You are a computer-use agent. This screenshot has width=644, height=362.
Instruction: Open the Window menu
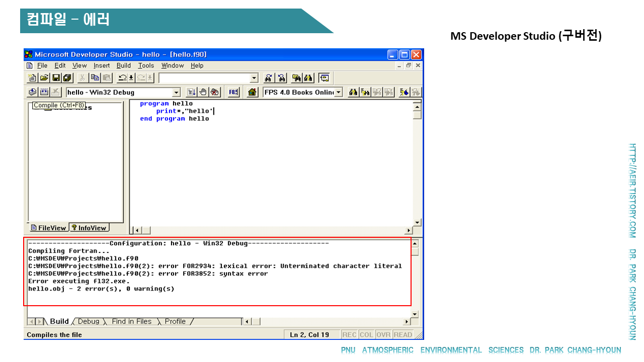point(173,65)
